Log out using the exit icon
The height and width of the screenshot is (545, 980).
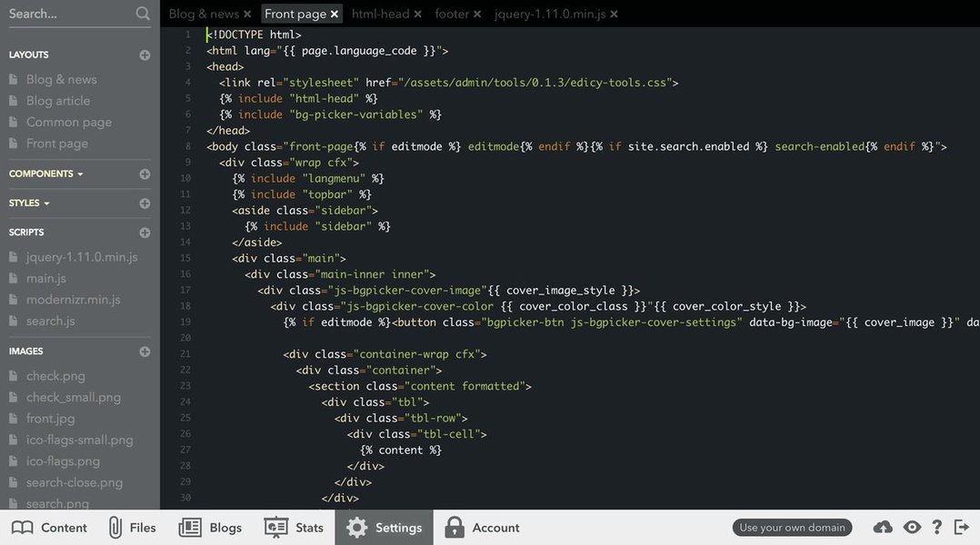962,527
